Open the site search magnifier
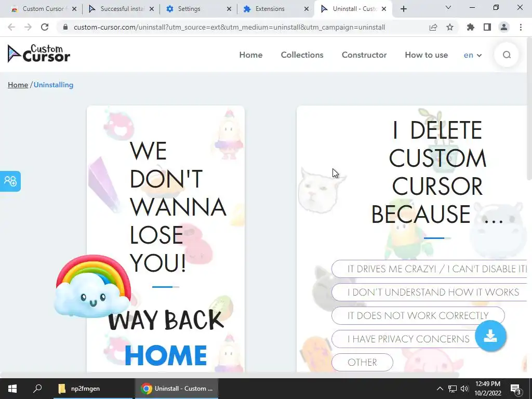 click(x=507, y=55)
